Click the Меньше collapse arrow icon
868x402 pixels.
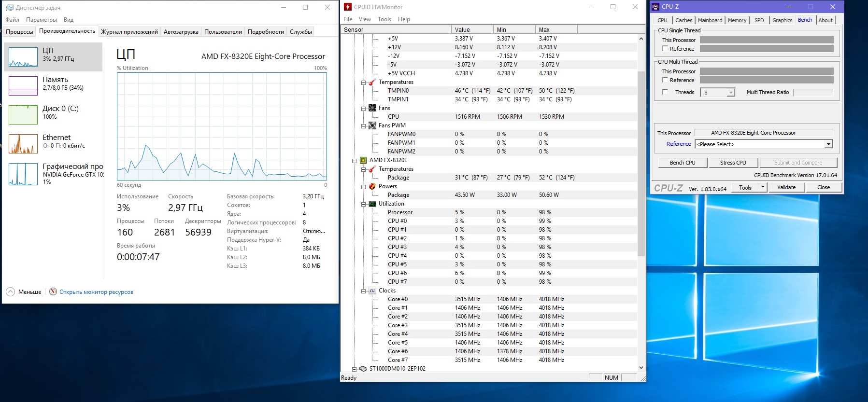10,291
